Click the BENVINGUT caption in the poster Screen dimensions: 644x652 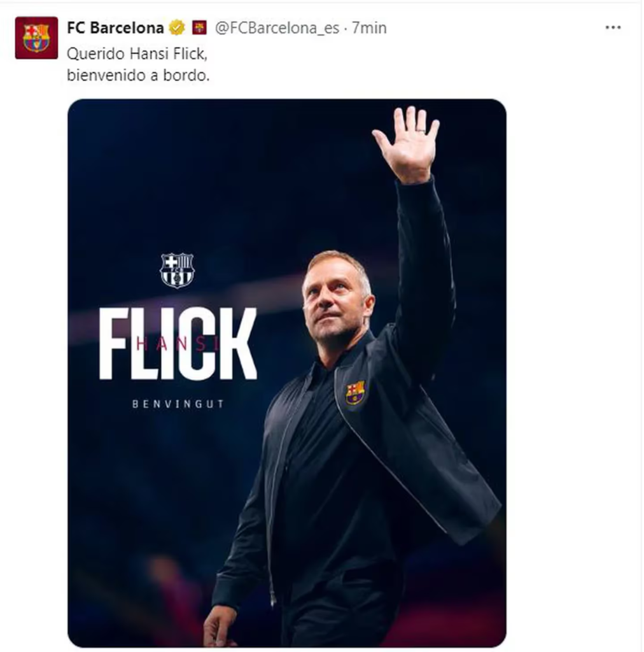(x=178, y=404)
